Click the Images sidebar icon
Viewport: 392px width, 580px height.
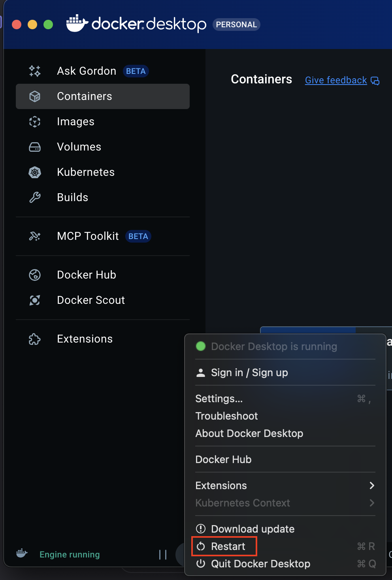[x=35, y=122]
